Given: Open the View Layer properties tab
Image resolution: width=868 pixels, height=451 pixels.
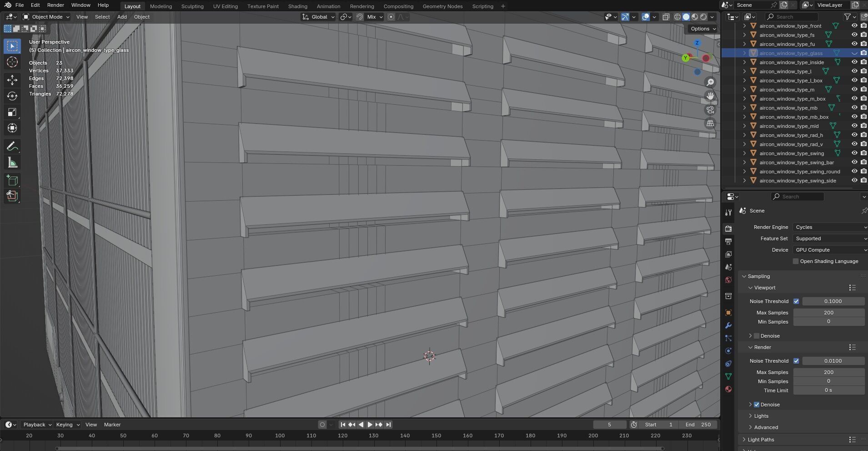Looking at the screenshot, I should pyautogui.click(x=728, y=254).
